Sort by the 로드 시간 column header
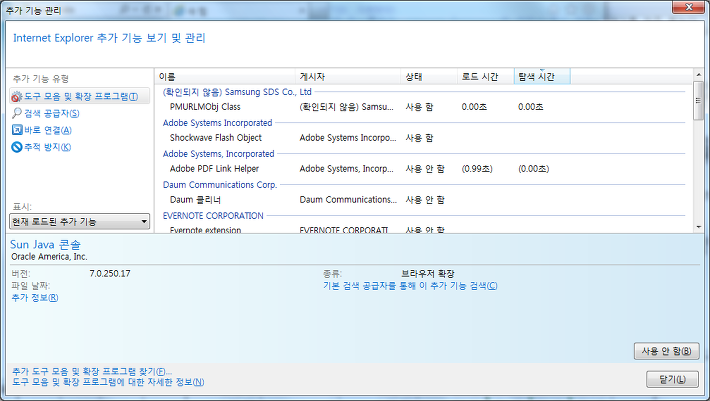This screenshot has width=710, height=401. click(x=485, y=77)
